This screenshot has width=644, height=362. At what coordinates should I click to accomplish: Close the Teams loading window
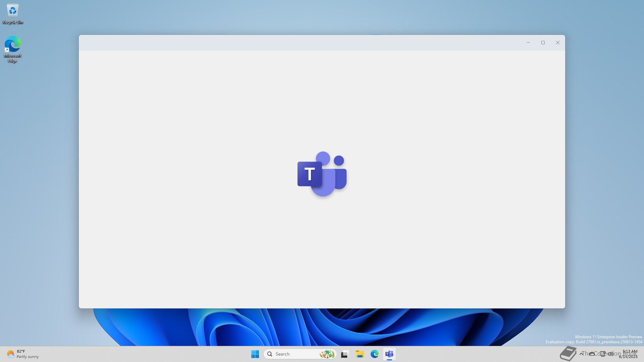(x=557, y=43)
